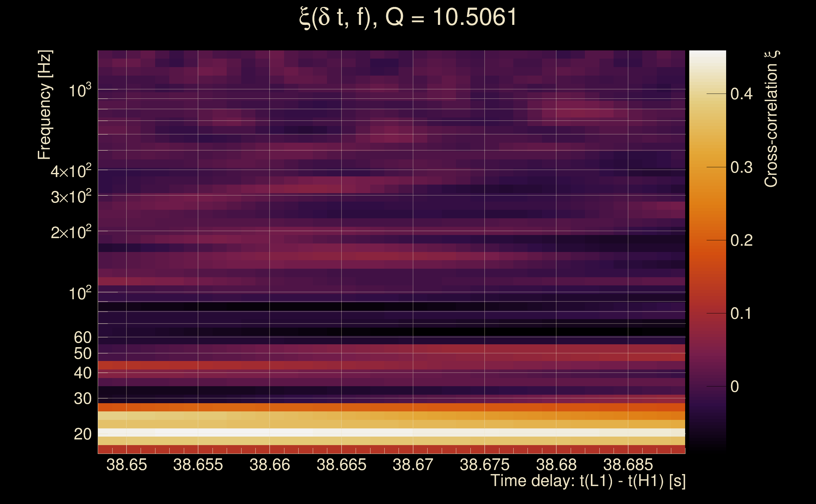Click the bright white band near 20 Hz

click(391, 432)
